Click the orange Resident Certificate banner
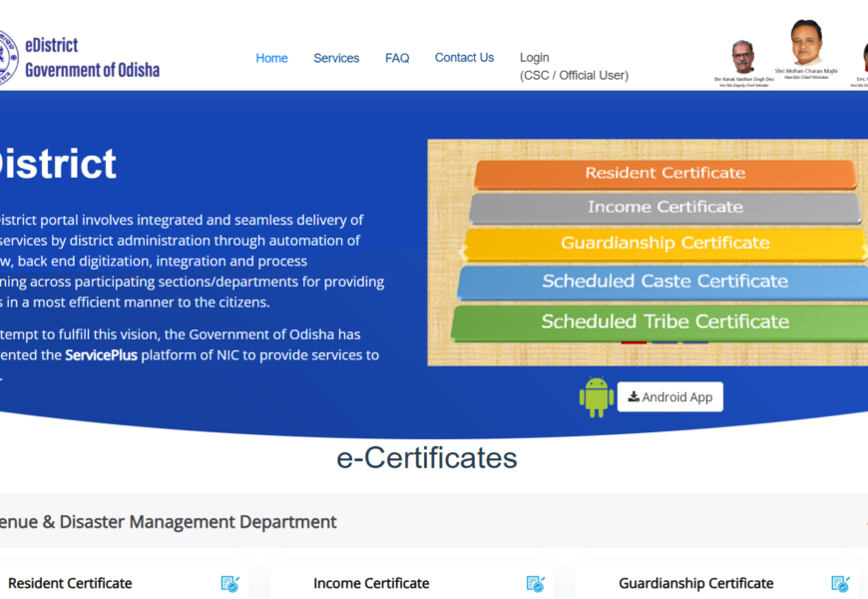Image resolution: width=868 pixels, height=599 pixels. [664, 173]
